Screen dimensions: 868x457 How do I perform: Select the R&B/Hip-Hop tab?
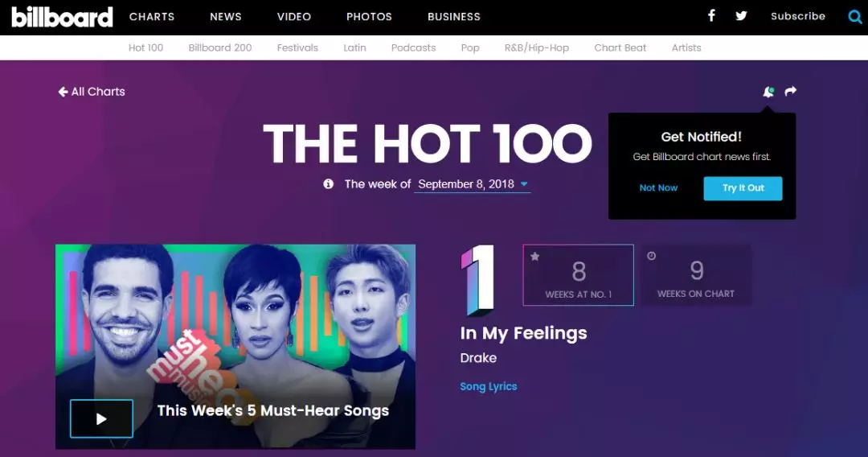(x=536, y=47)
